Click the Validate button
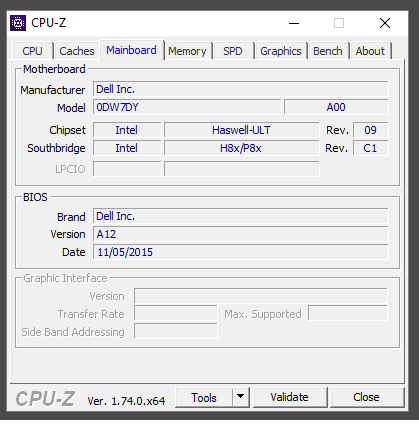Viewport: 419px width, 424px height. pyautogui.click(x=289, y=397)
